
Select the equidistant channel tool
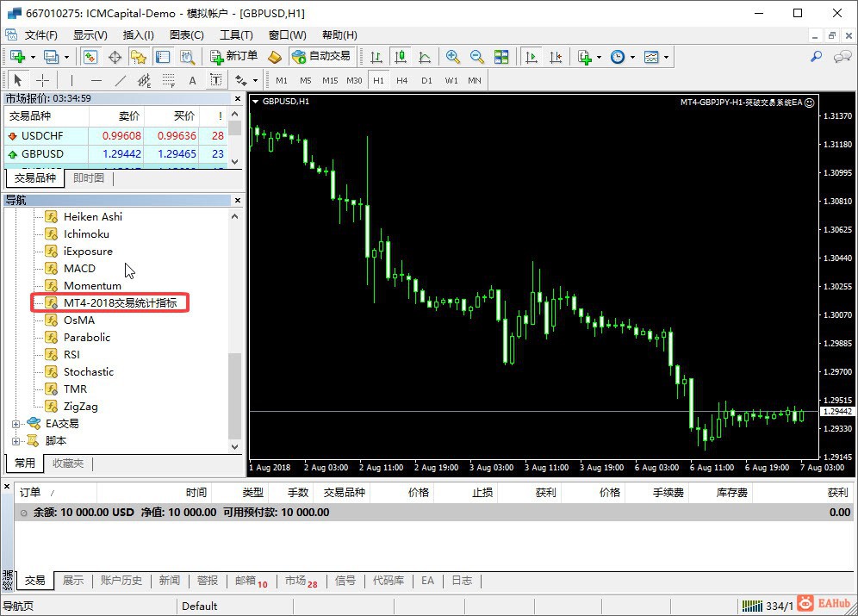[144, 80]
